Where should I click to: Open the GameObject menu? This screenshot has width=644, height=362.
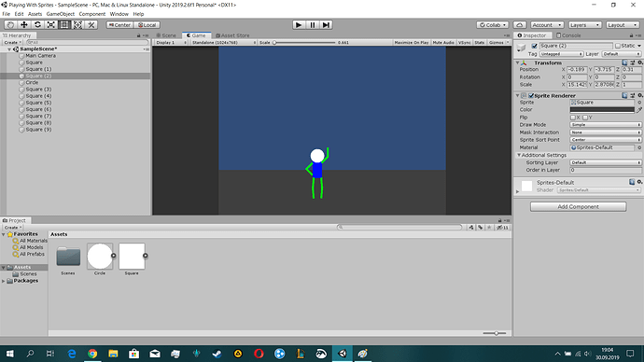[61, 14]
